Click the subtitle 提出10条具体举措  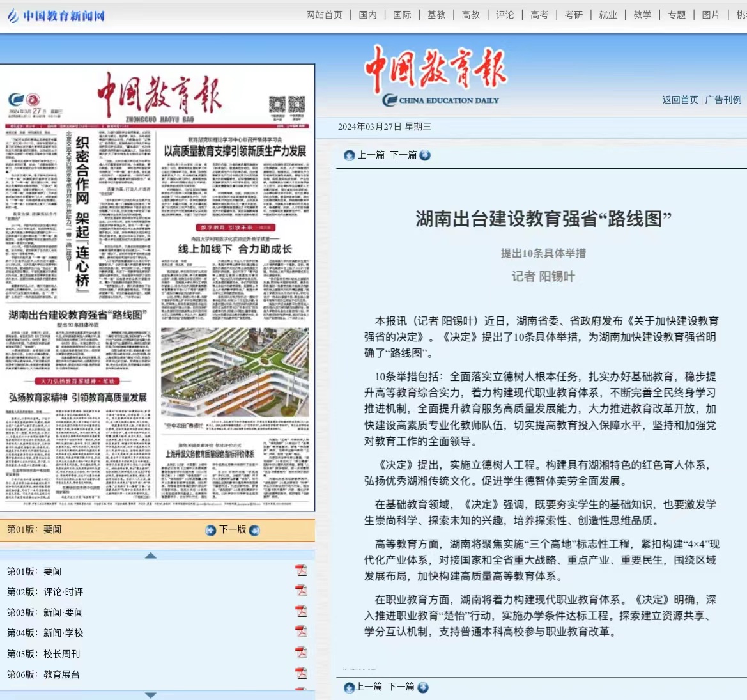coord(543,253)
